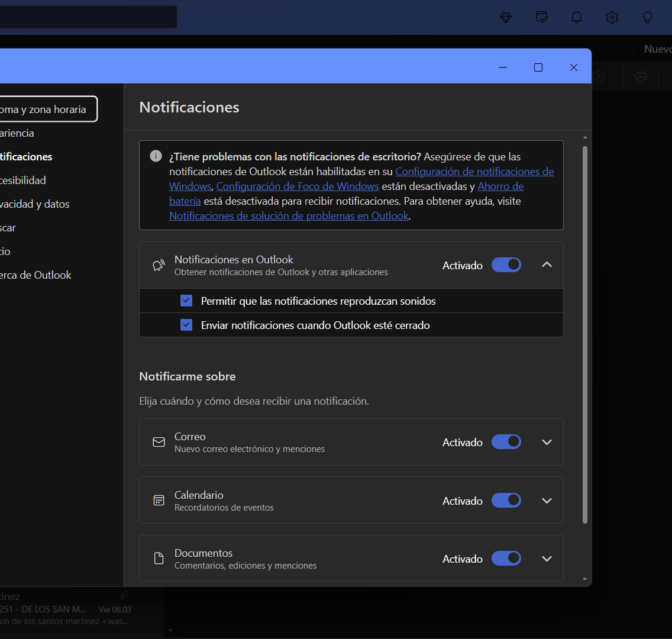Open the Ahorro de batería link
This screenshot has height=639, width=672.
click(500, 186)
